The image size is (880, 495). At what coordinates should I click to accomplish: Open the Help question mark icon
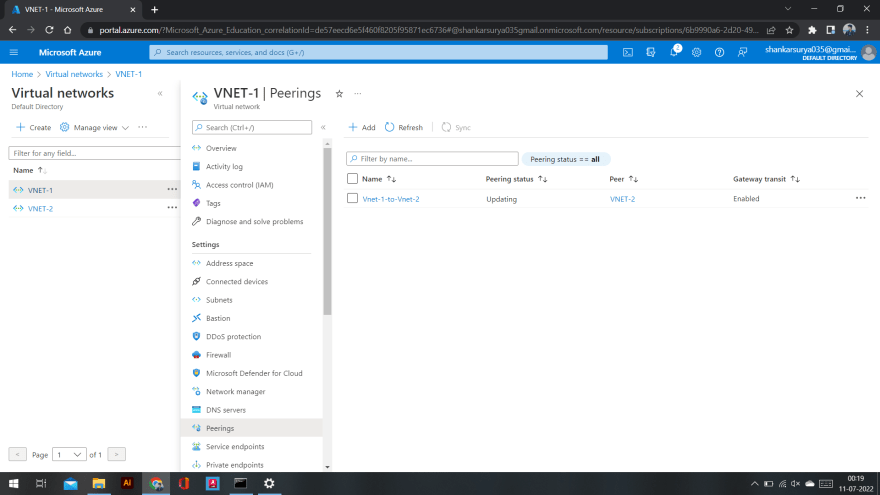(x=719, y=52)
